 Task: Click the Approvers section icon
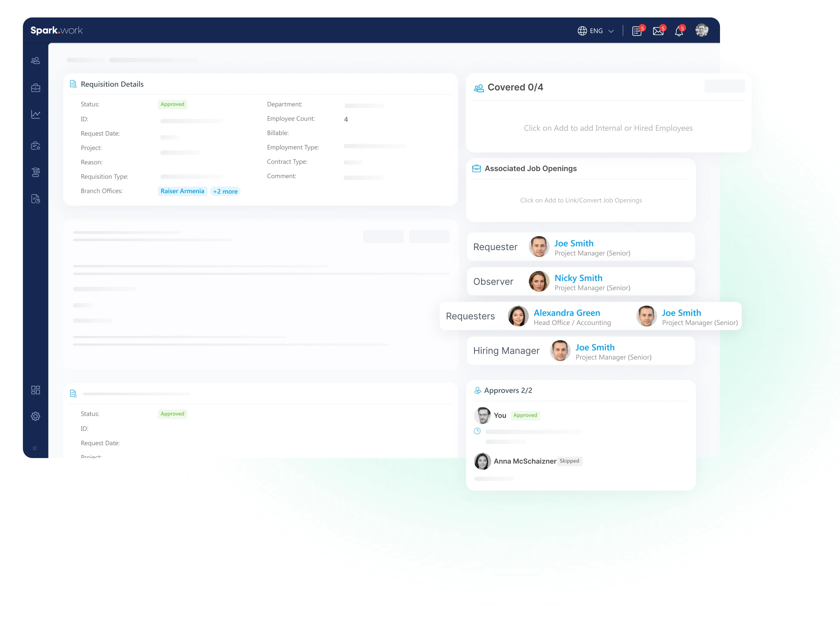477,390
